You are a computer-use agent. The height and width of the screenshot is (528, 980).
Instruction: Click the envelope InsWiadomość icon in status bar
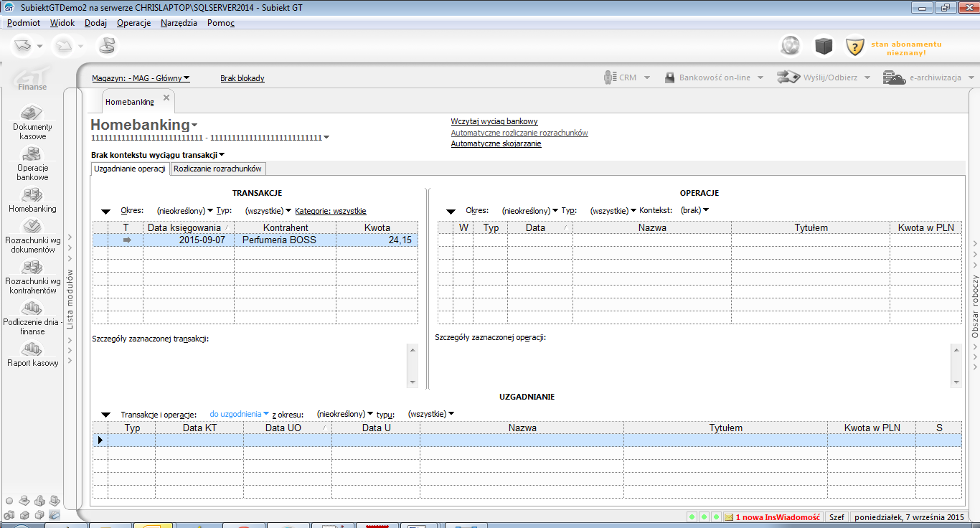(729, 517)
